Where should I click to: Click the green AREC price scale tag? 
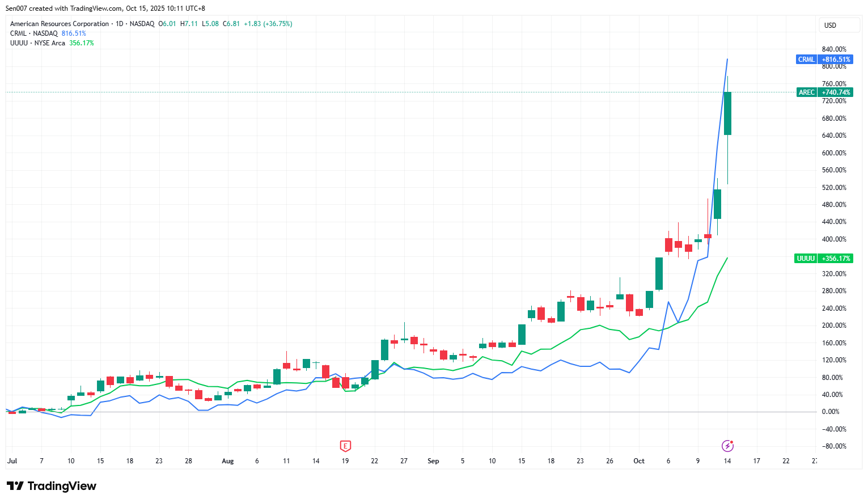coord(806,92)
